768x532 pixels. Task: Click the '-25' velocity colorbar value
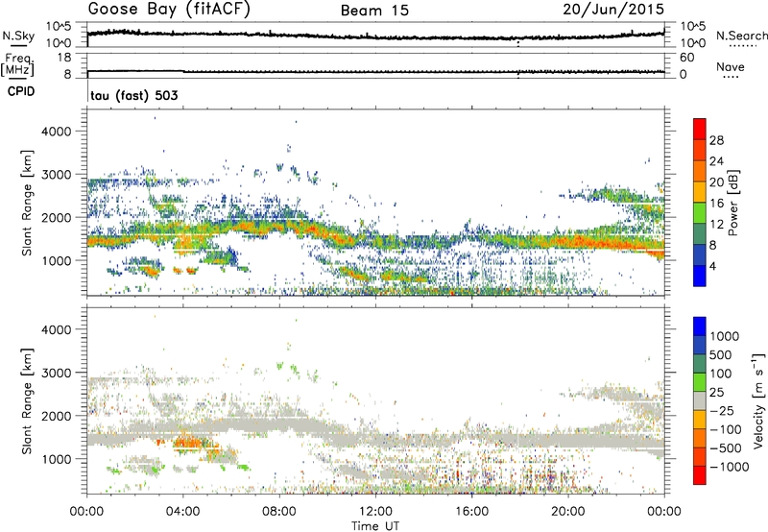click(x=722, y=410)
